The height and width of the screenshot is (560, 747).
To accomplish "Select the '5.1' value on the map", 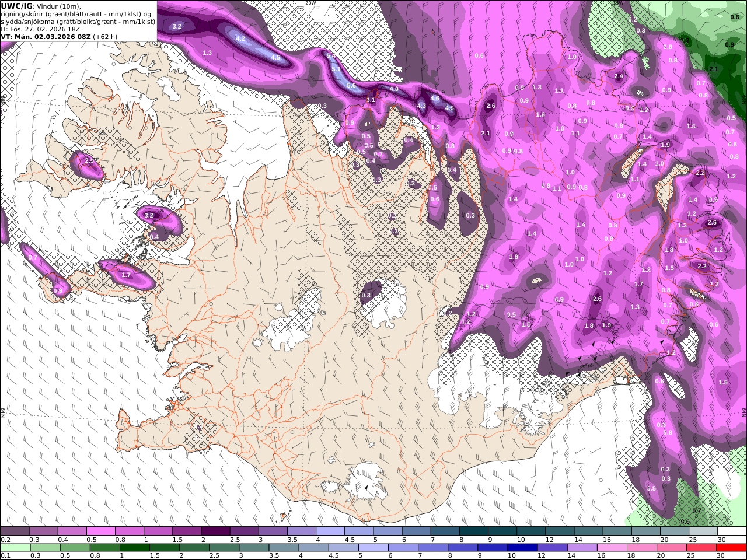I will tap(336, 69).
